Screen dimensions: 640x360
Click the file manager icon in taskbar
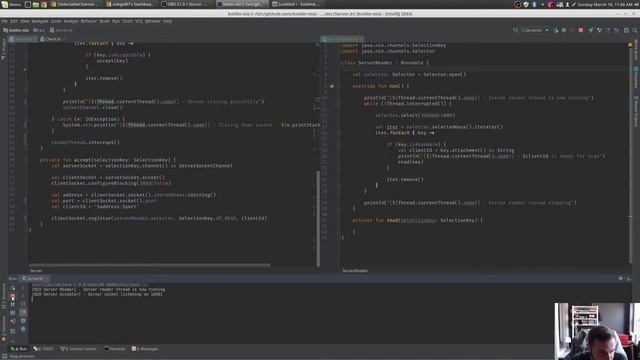pyautogui.click(x=36, y=4)
